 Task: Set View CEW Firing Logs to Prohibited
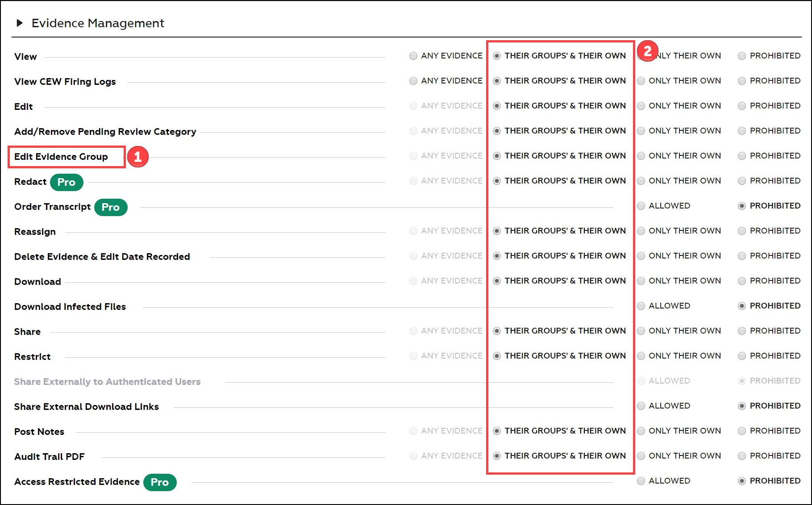coord(742,81)
